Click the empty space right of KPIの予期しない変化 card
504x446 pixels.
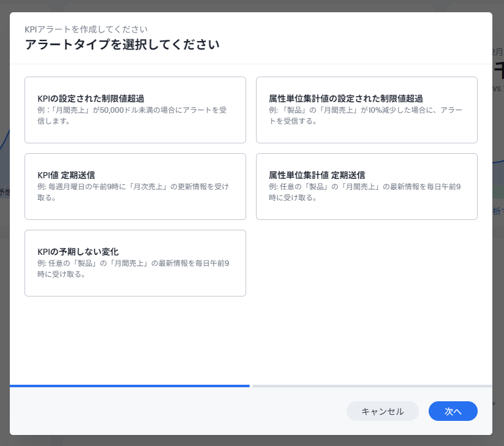pos(366,263)
